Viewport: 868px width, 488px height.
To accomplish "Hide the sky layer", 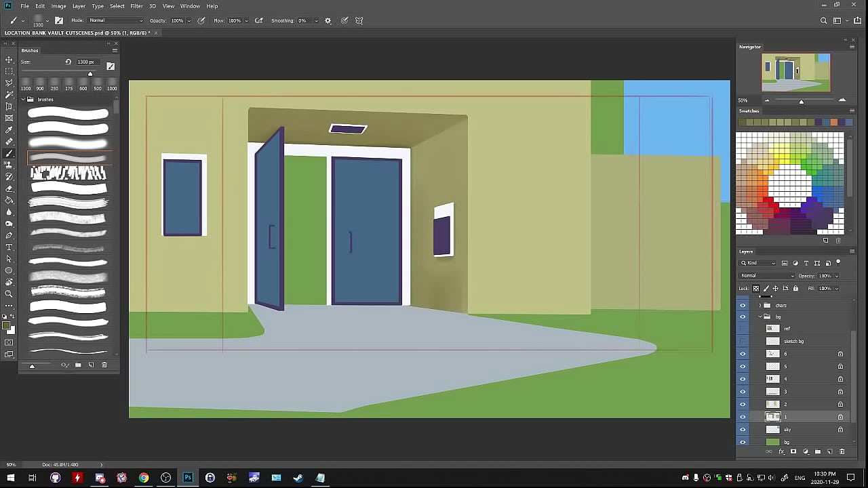I will 743,430.
